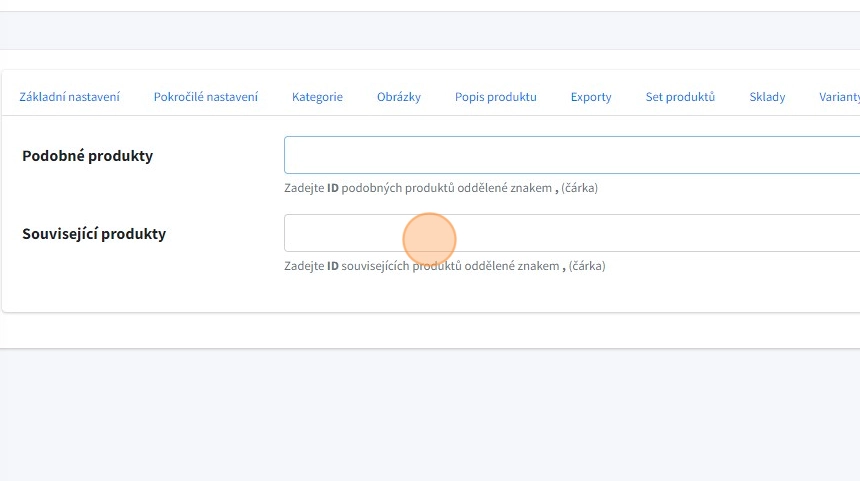Select the Set produktů tab

pos(680,97)
